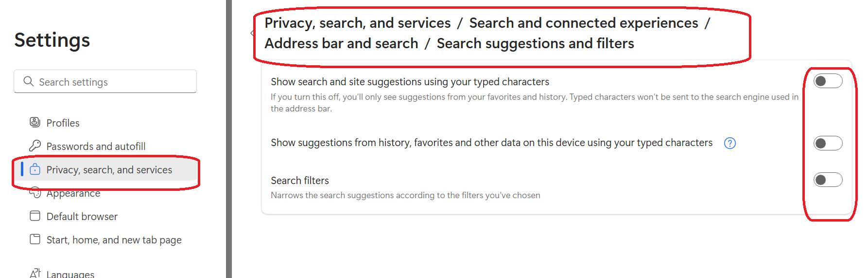The width and height of the screenshot is (868, 278).
Task: Toggle Show search and site suggestions switch
Action: [x=828, y=81]
